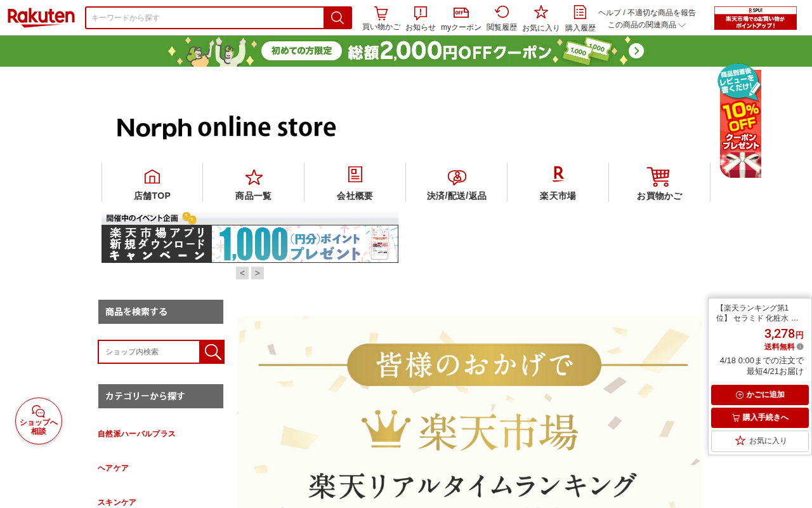Click the 開催中のイベント企画 label
The width and height of the screenshot is (812, 508).
tap(142, 218)
